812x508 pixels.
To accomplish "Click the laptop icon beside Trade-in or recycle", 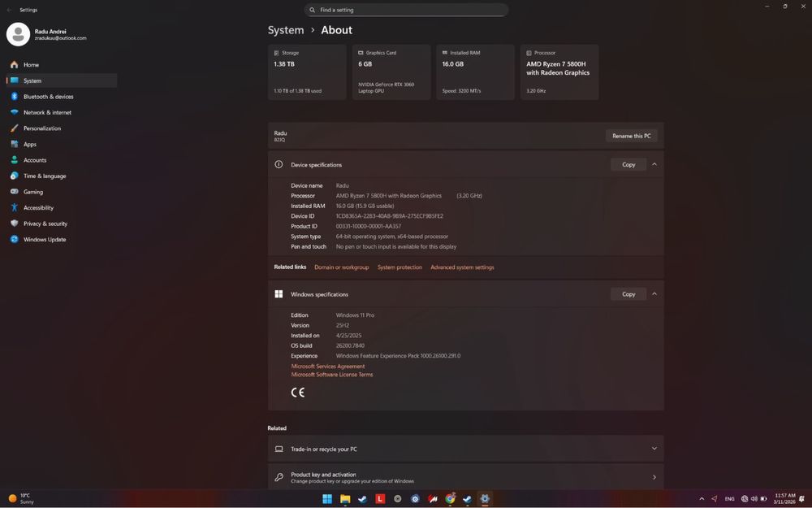I will (279, 449).
